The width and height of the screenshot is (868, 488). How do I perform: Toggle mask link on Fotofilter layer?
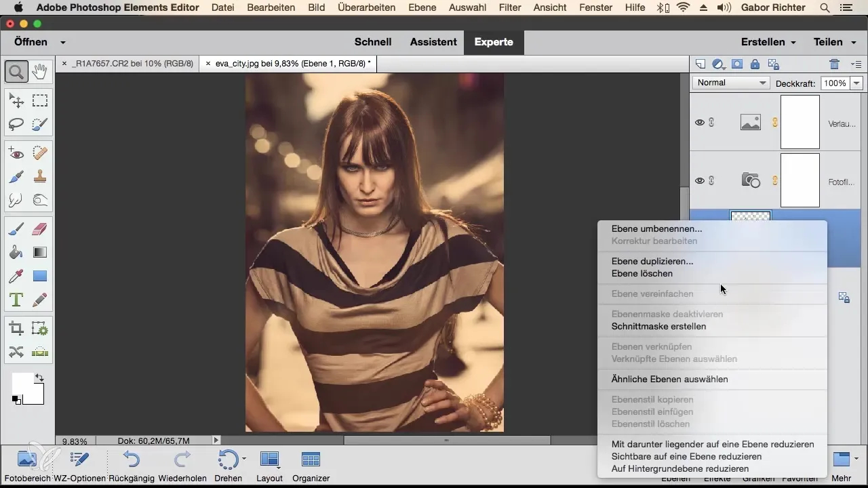pyautogui.click(x=774, y=180)
